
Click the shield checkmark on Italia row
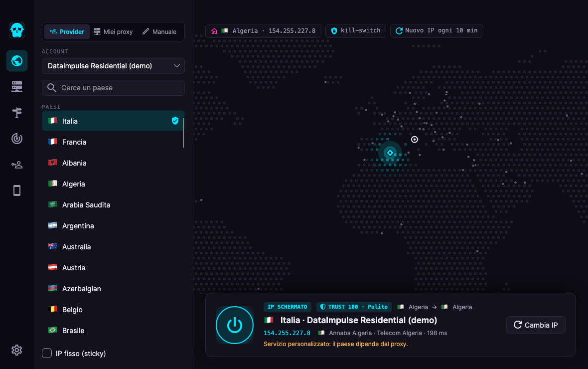tap(175, 121)
